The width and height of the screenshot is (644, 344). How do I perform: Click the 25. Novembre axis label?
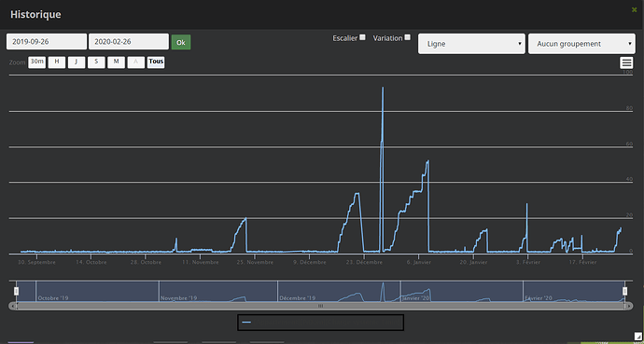coord(255,262)
